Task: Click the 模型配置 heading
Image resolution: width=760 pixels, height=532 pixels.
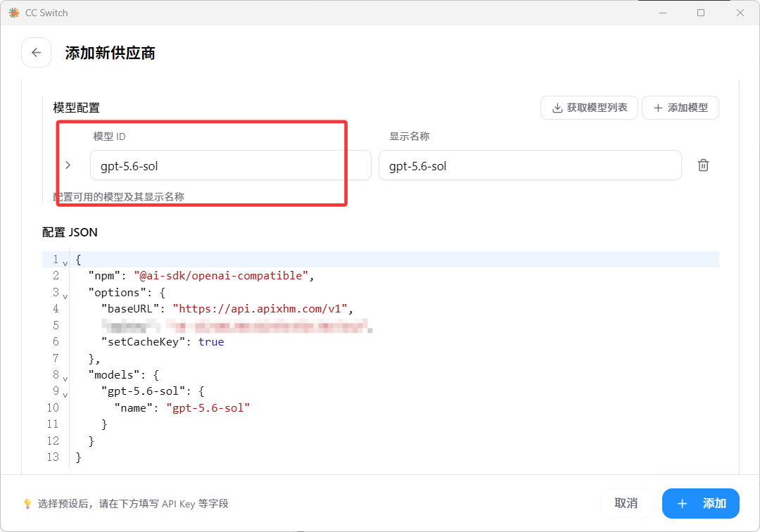Action: pos(76,108)
